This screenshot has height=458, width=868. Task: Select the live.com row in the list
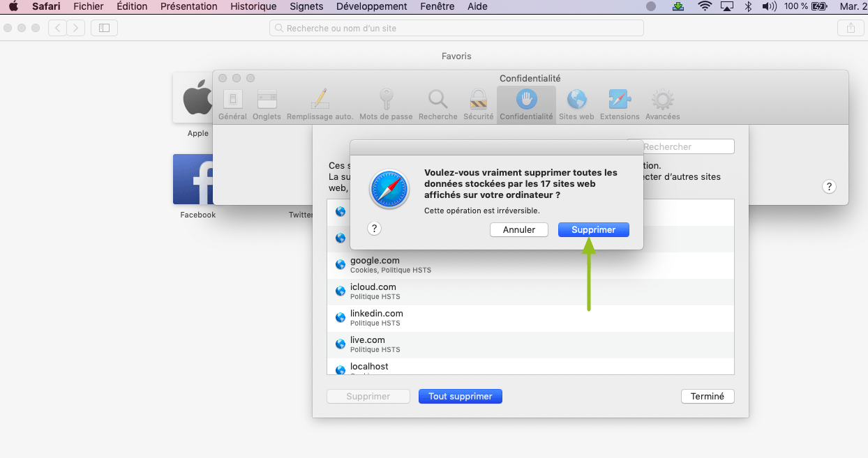click(530, 345)
